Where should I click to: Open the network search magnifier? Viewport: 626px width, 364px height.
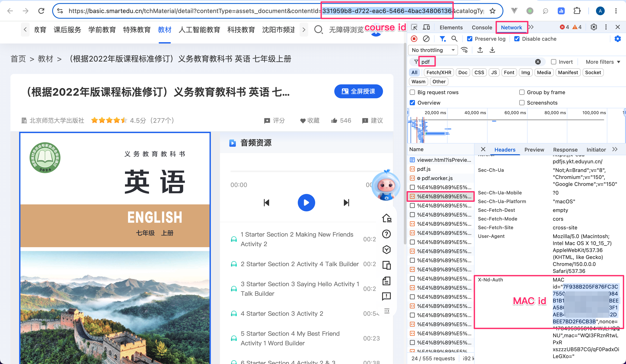[454, 39]
